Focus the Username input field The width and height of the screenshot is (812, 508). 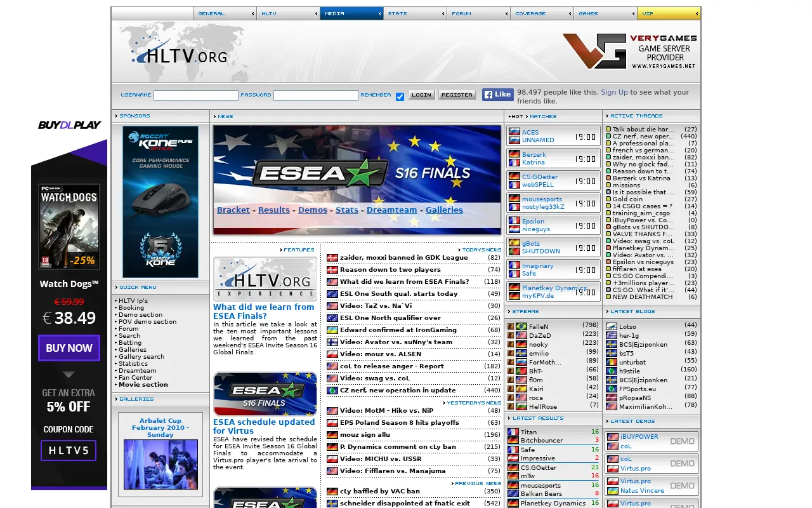click(196, 95)
